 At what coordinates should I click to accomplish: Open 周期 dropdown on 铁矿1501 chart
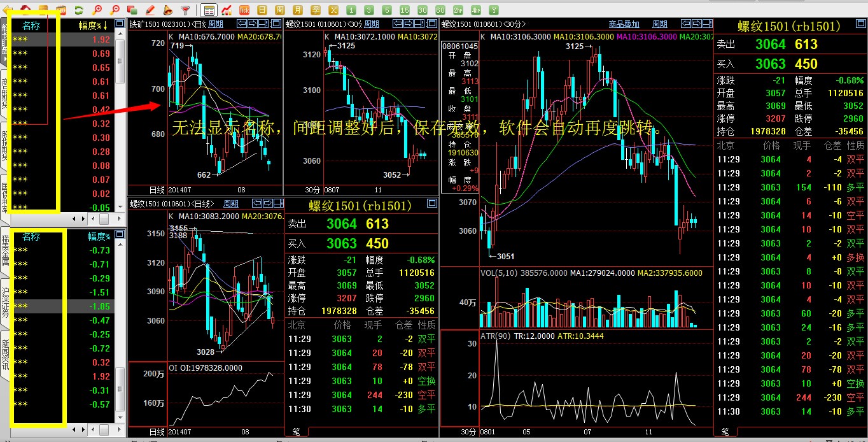click(x=216, y=24)
